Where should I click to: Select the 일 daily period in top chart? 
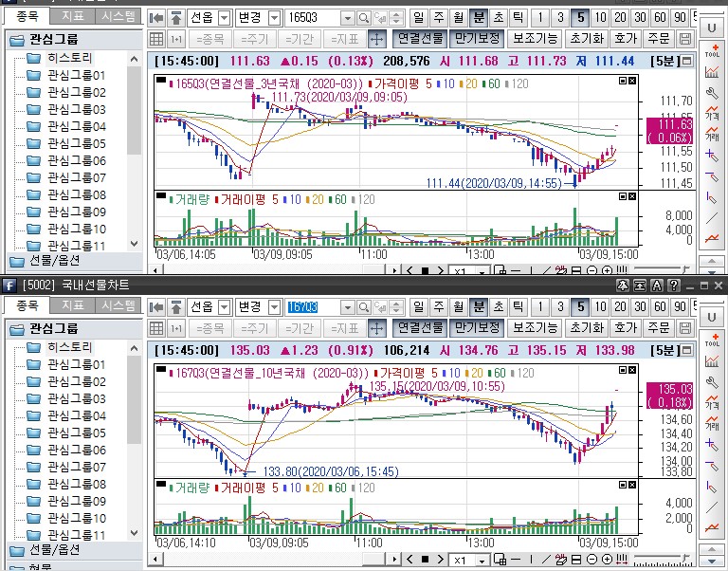(x=419, y=18)
